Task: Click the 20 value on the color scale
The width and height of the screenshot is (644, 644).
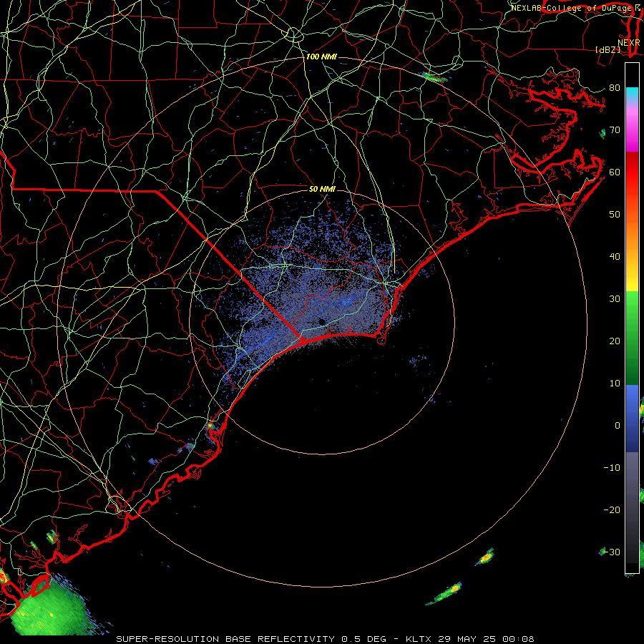Action: point(615,341)
